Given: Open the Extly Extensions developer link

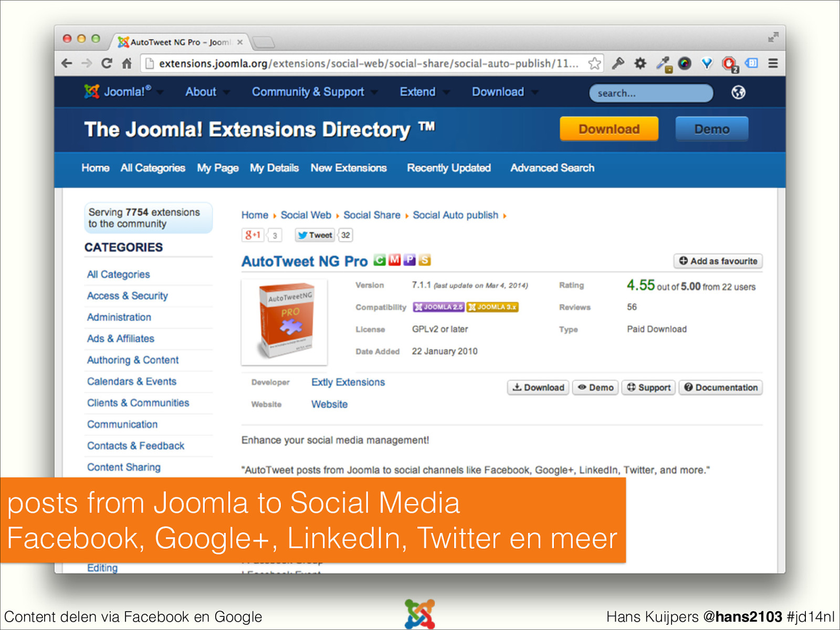Looking at the screenshot, I should 348,382.
